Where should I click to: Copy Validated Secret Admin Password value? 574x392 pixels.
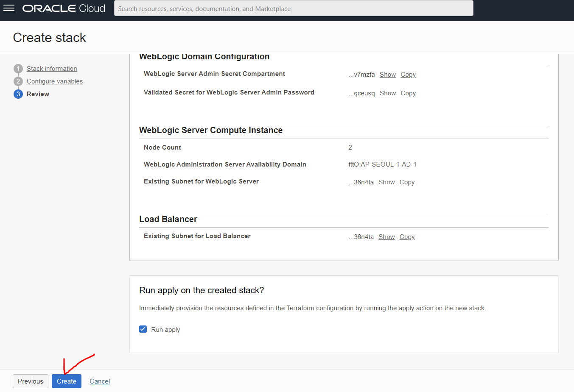(408, 93)
